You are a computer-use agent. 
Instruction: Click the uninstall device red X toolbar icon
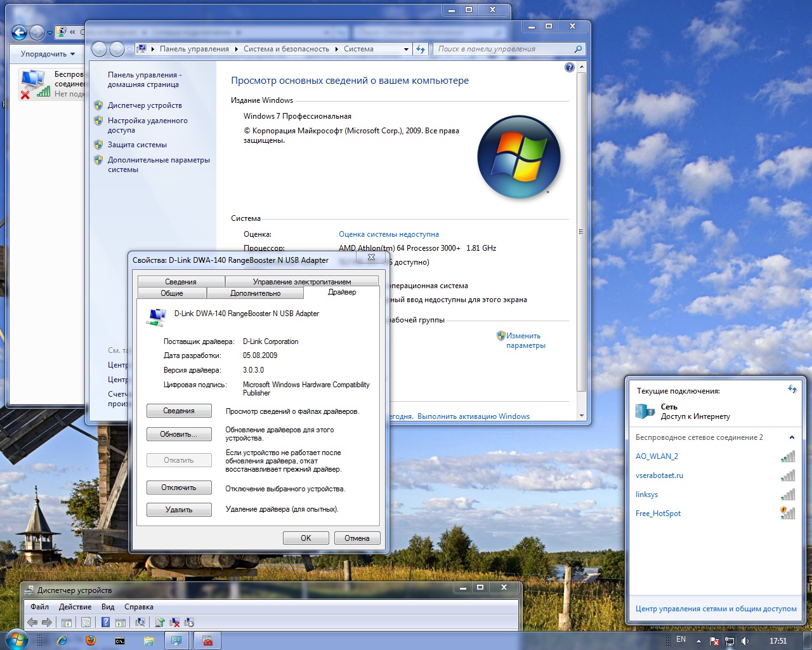point(174,623)
